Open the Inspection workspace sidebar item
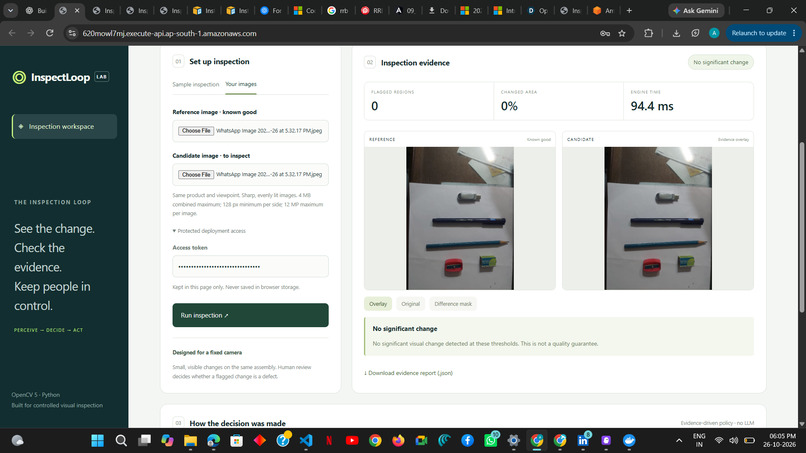 (64, 126)
